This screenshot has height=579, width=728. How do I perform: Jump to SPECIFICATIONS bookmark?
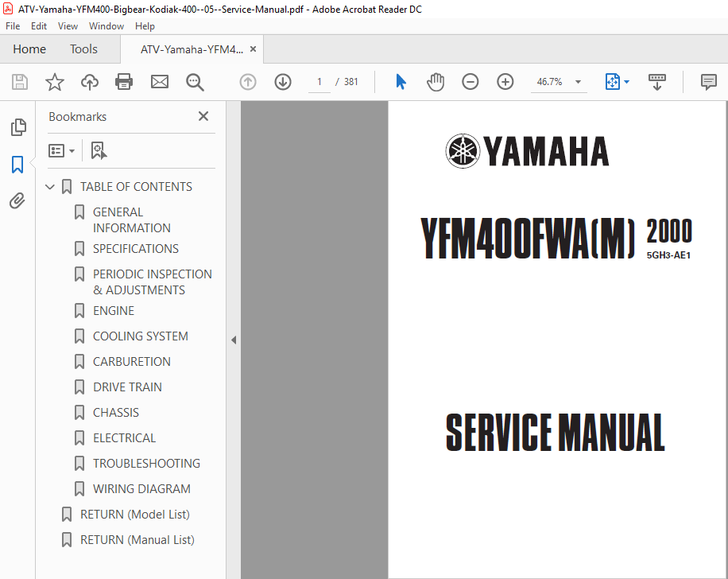click(136, 249)
